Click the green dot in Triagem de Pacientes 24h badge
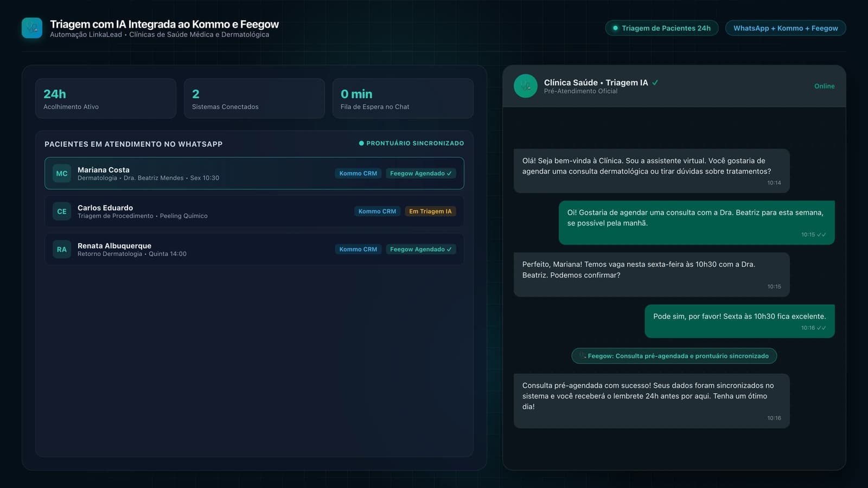 (x=615, y=28)
